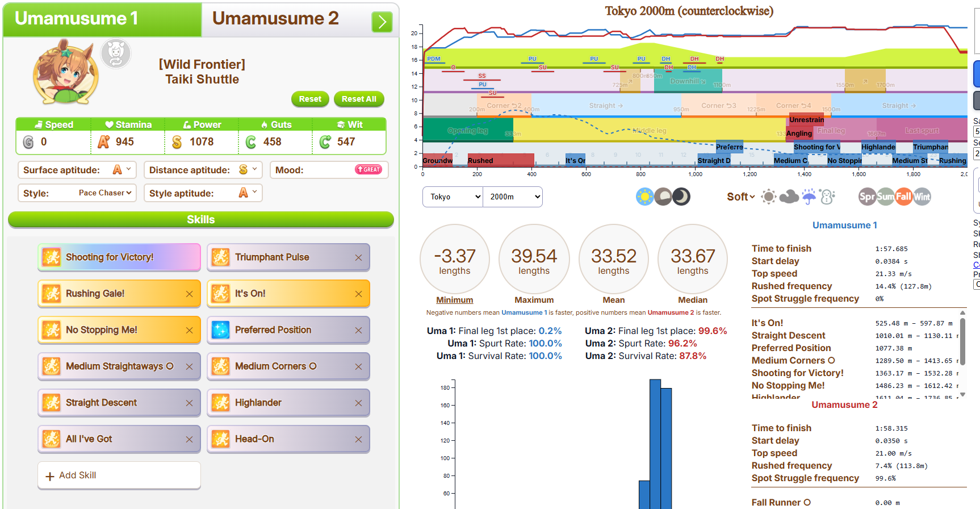Select the night moon icon
This screenshot has width=980, height=509.
click(681, 197)
